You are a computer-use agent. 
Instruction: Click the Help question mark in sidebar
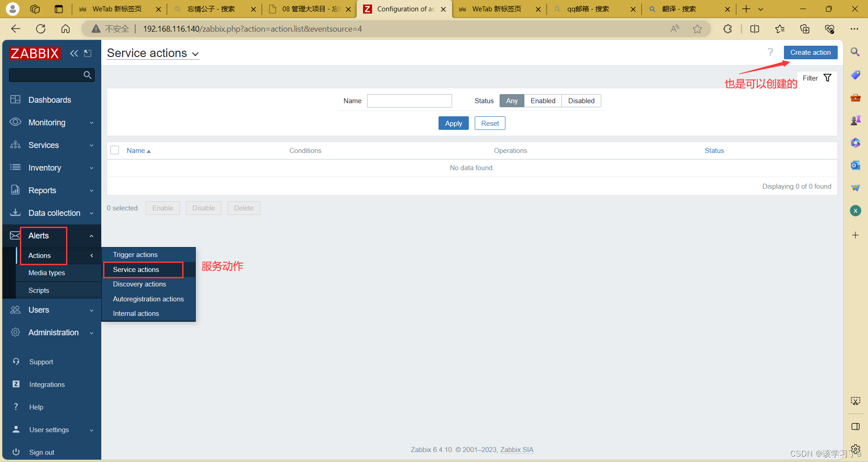[x=16, y=407]
